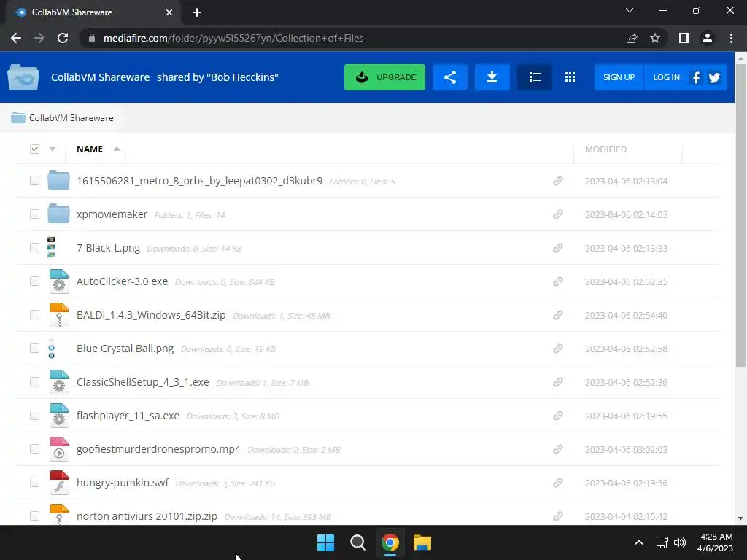Click the browser share page icon
This screenshot has width=747, height=560.
click(x=632, y=38)
